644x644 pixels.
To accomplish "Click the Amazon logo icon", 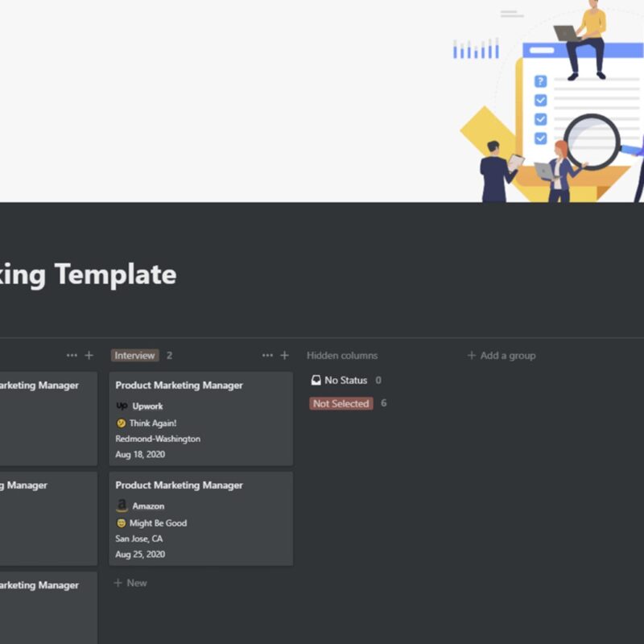I will click(x=122, y=506).
